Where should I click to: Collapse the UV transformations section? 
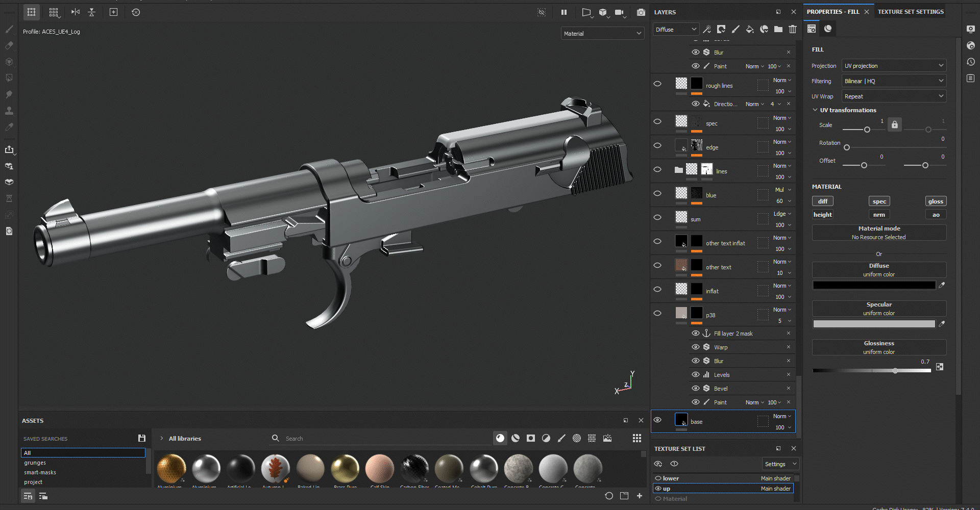[x=815, y=110]
